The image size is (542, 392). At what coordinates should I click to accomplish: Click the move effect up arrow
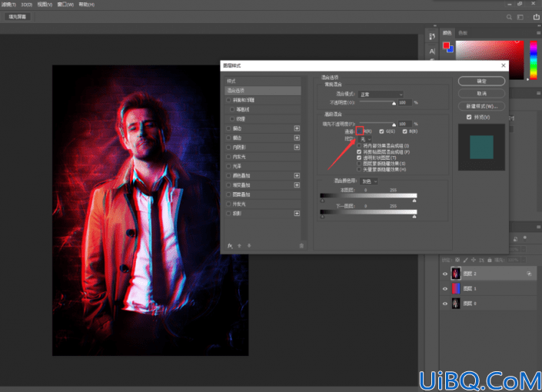239,246
